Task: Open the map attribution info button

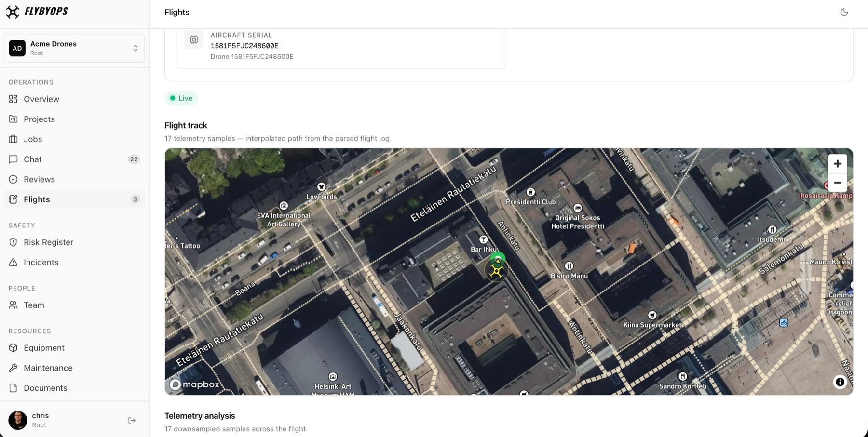Action: pyautogui.click(x=840, y=382)
